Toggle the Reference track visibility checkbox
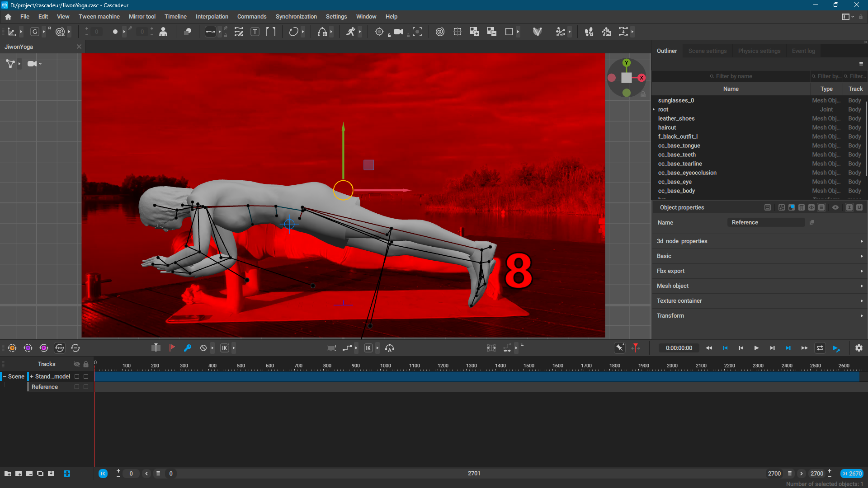This screenshot has height=488, width=868. coord(77,387)
